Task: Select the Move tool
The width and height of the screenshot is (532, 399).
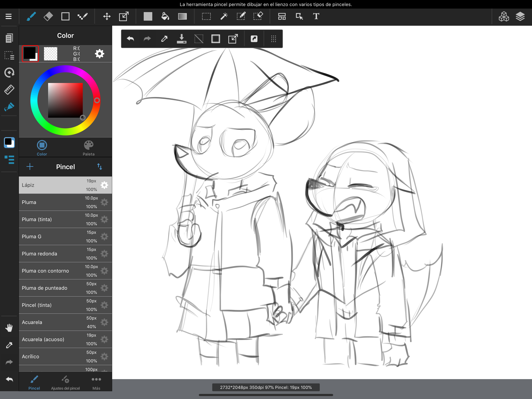Action: [107, 16]
